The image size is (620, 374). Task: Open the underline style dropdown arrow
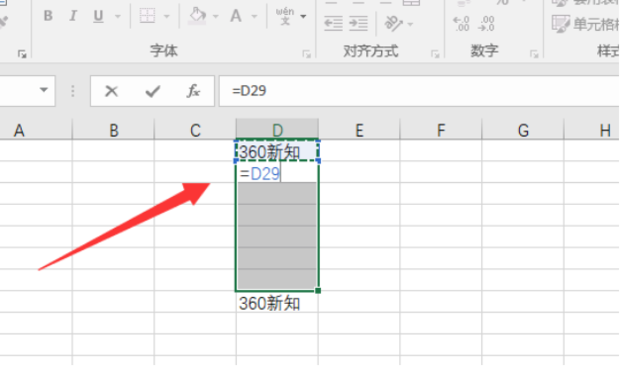click(x=117, y=17)
